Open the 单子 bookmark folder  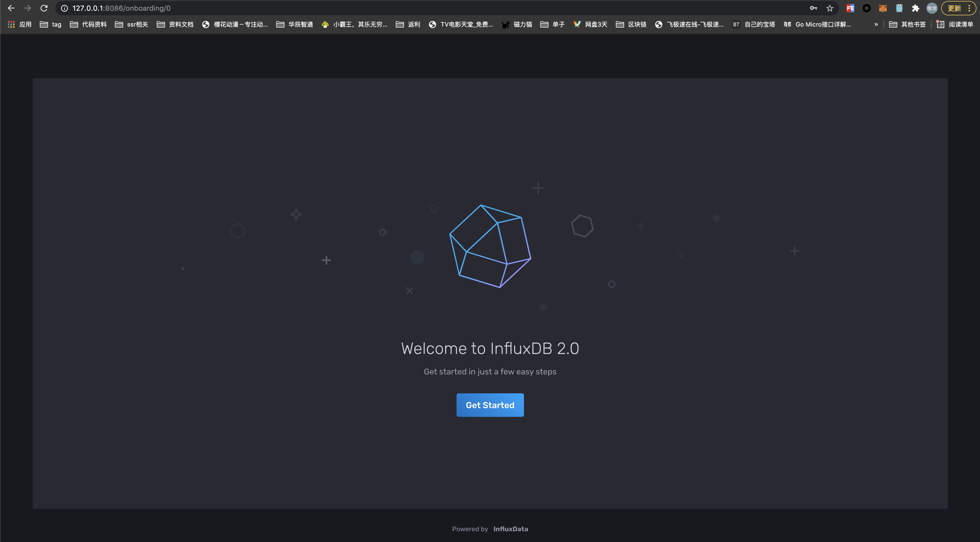tap(552, 24)
